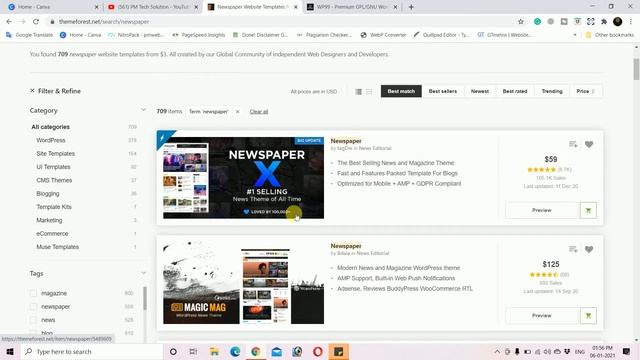This screenshot has width=640, height=360.
Task: Check the magazine tag checkbox
Action: click(33, 293)
